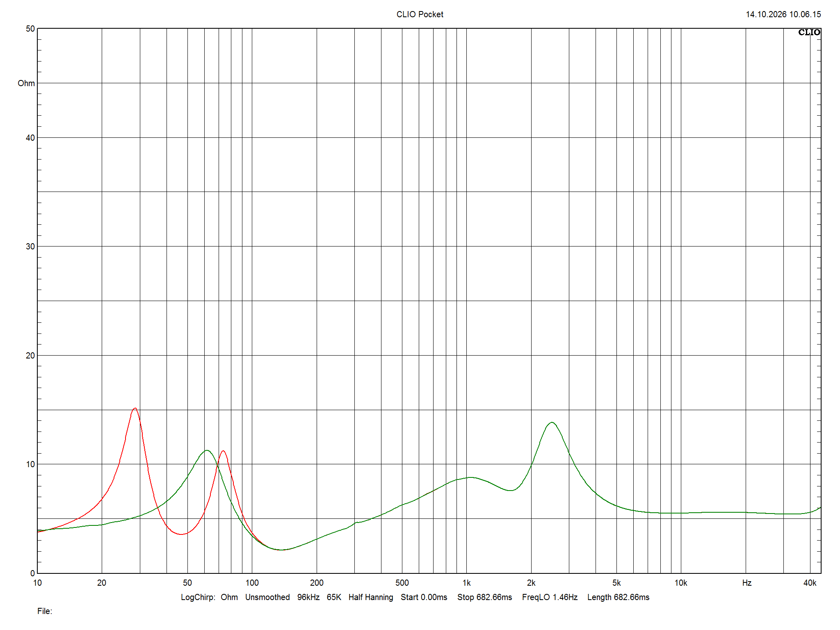Click the 200 frequency axis label
840x630 pixels.
click(317, 583)
